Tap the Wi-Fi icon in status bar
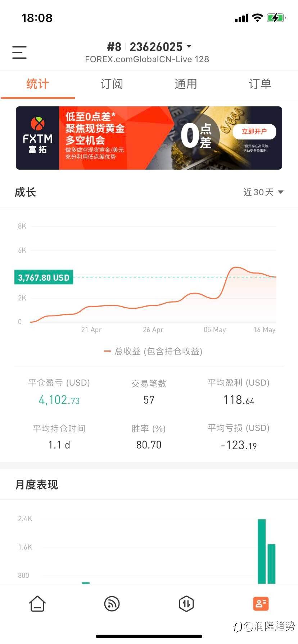298x644 pixels. 257,18
